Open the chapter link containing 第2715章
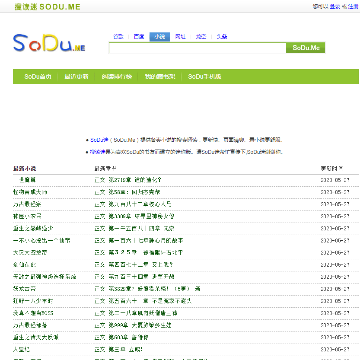Viewport: 360px width, 360px height. click(128, 180)
